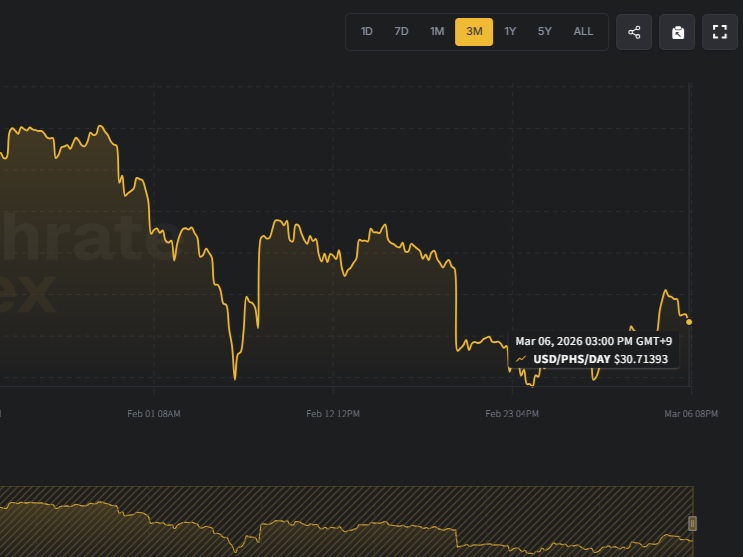Viewport: 743px width, 557px height.
Task: Click the Feb 23 04PM axis label
Action: tap(512, 414)
